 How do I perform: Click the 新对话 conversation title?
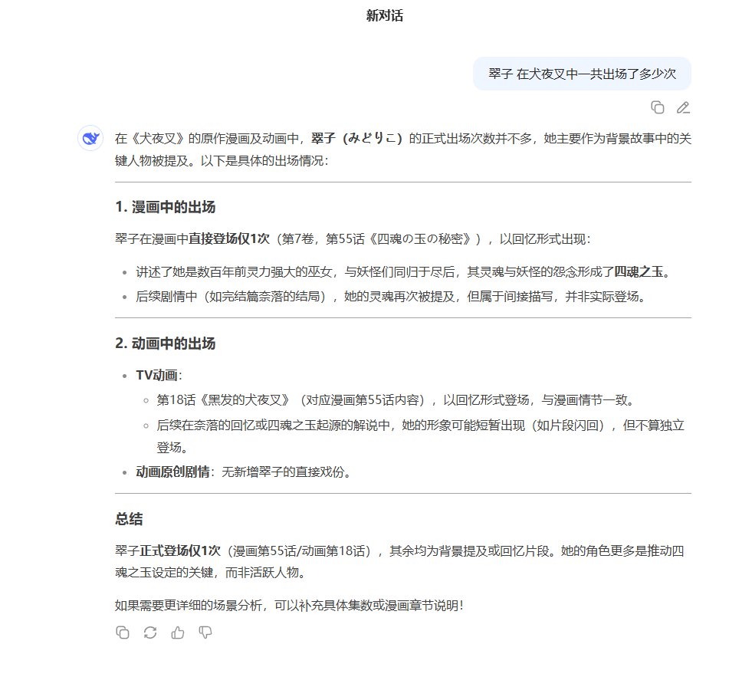click(x=385, y=16)
